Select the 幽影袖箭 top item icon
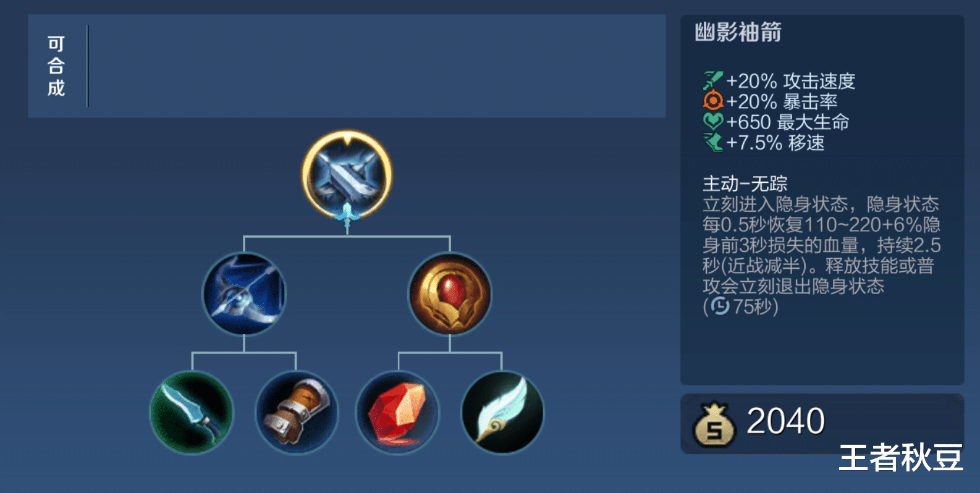Viewport: 980px width, 493px height. (347, 175)
